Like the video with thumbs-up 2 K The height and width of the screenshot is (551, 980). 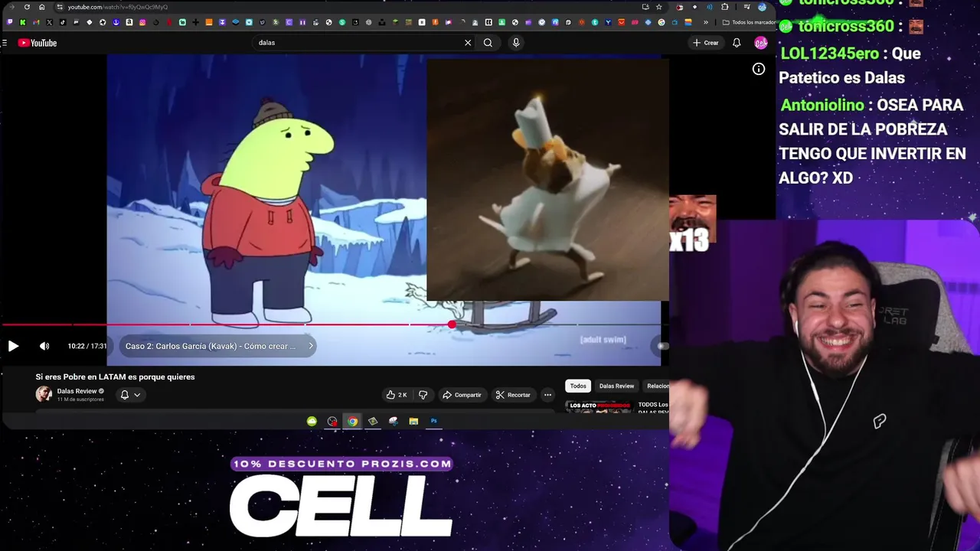tap(397, 395)
